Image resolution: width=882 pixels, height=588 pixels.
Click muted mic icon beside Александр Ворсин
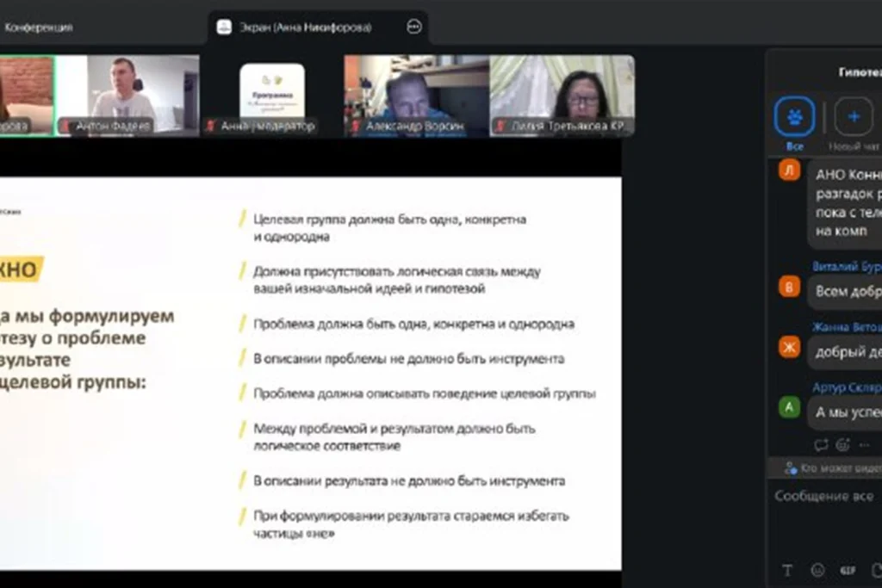click(x=356, y=126)
